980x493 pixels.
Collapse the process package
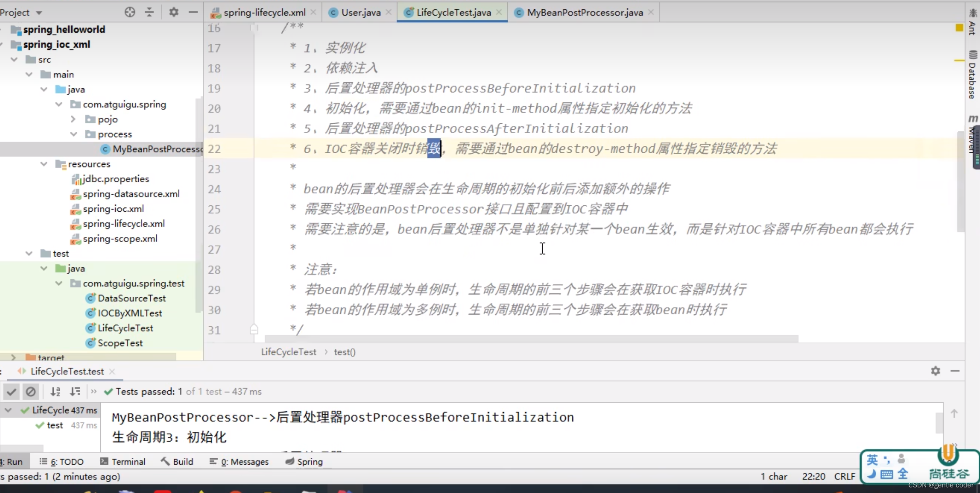click(x=74, y=134)
